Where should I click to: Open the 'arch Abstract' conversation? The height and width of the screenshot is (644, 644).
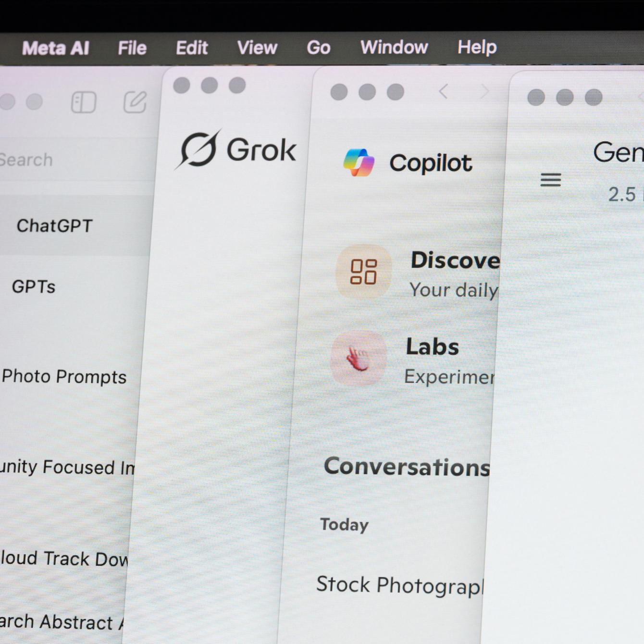point(62,621)
